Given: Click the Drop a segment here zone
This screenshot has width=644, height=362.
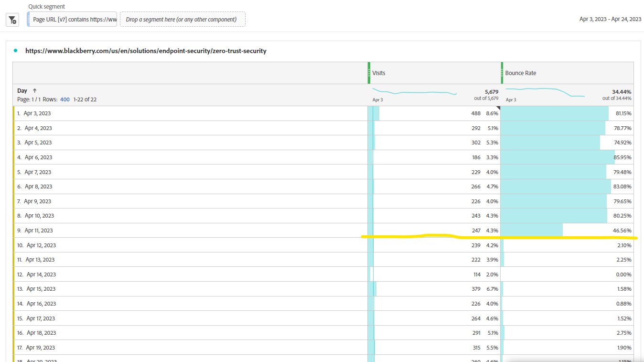Looking at the screenshot, I should (182, 20).
